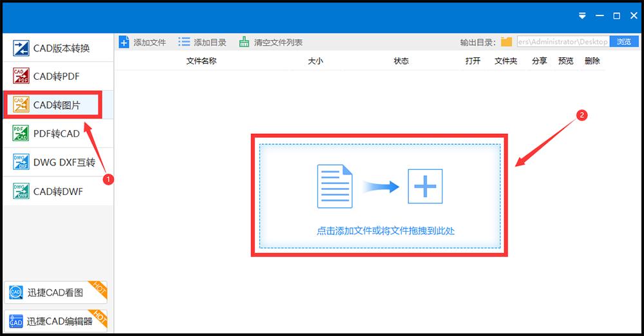Click the square plus icon in drop area
This screenshot has height=336, width=644.
coord(425,186)
